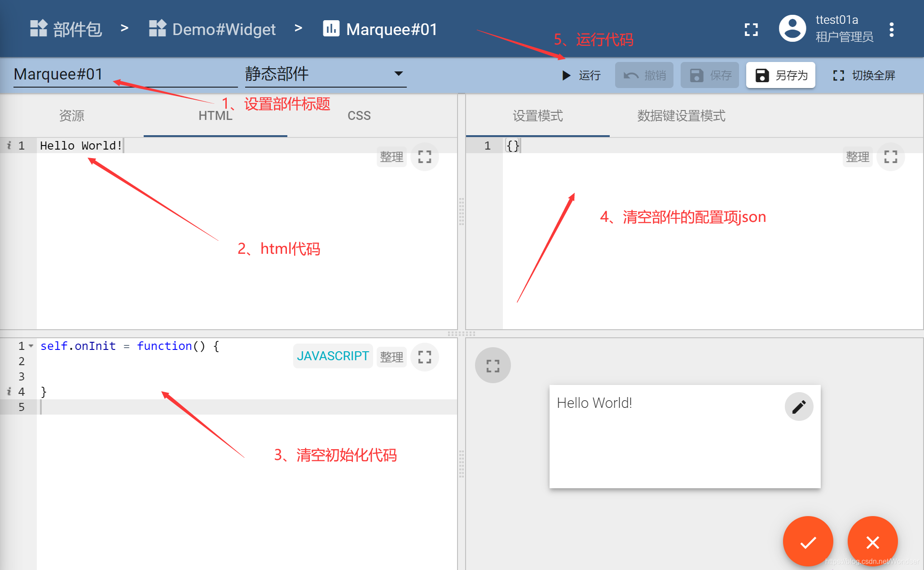Click the 运行 run button
Viewport: 924px width, 570px height.
click(x=581, y=75)
